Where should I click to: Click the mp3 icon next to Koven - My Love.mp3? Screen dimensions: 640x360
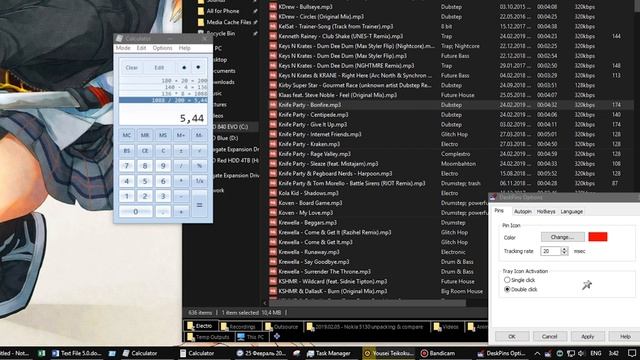(x=273, y=213)
